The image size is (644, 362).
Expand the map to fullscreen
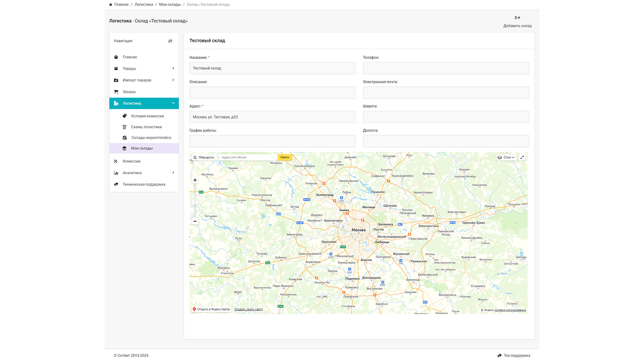click(522, 157)
